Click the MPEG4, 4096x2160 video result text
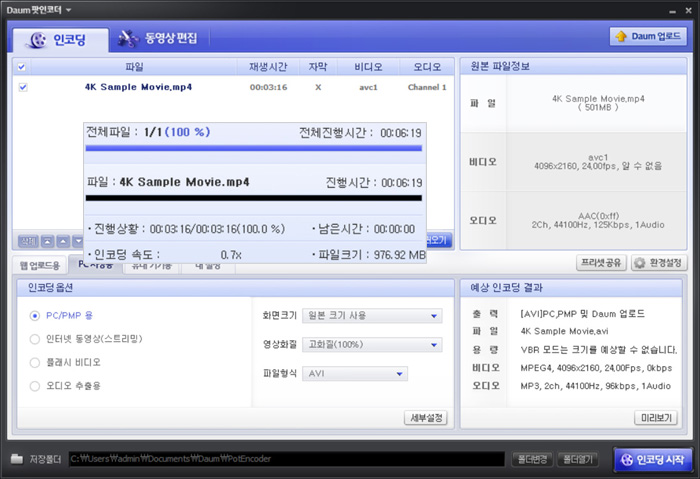Viewport: 700px width, 479px height. tap(596, 368)
